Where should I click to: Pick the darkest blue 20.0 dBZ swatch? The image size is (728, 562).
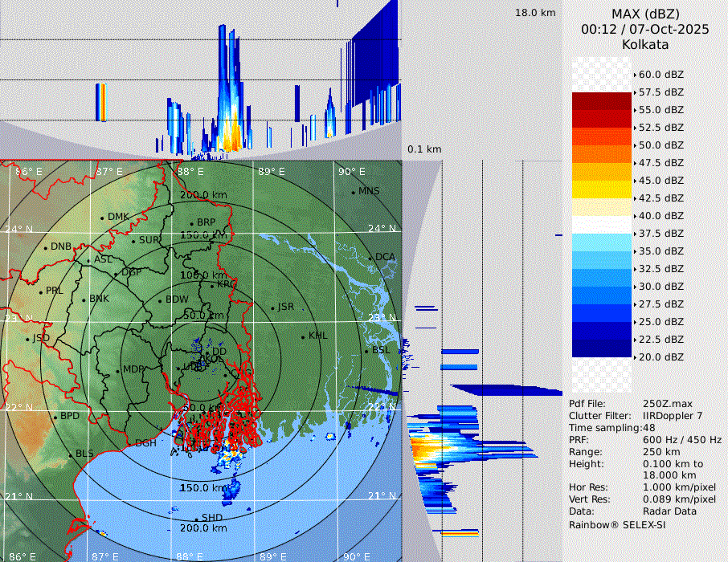tap(602, 348)
